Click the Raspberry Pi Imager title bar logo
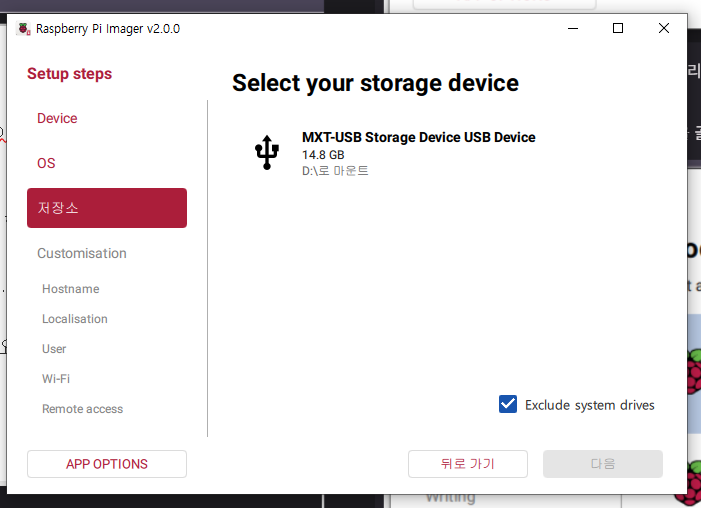 (x=24, y=29)
